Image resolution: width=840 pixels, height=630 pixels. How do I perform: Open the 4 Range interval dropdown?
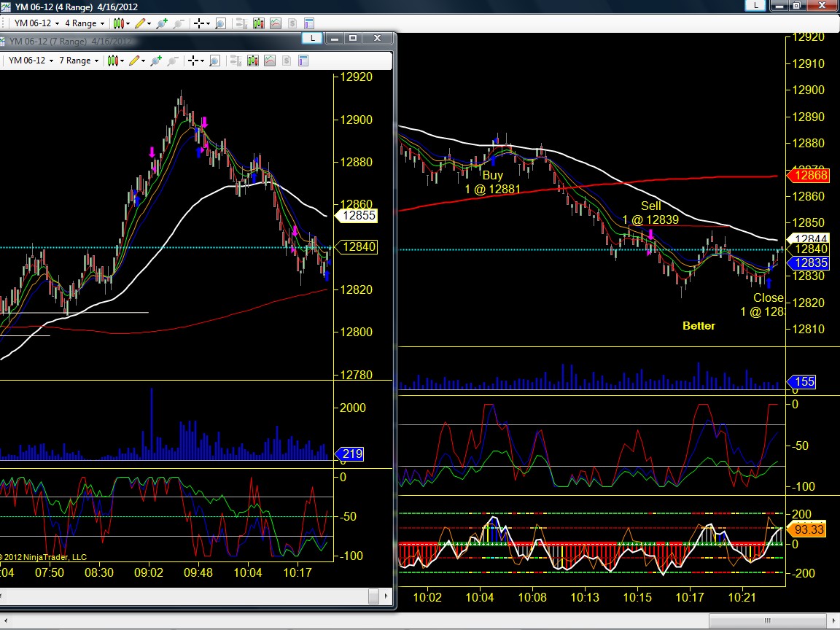pyautogui.click(x=85, y=23)
